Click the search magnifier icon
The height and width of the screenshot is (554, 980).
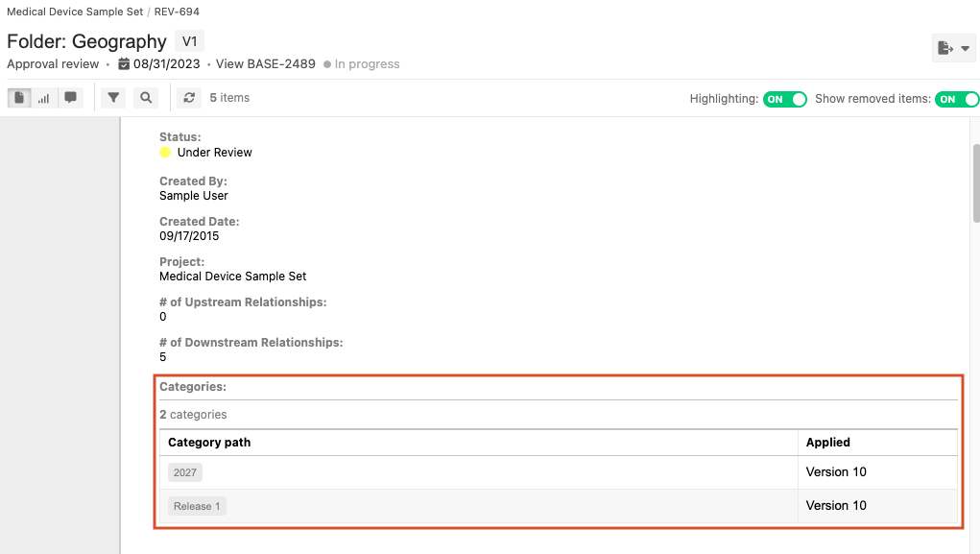click(x=145, y=98)
